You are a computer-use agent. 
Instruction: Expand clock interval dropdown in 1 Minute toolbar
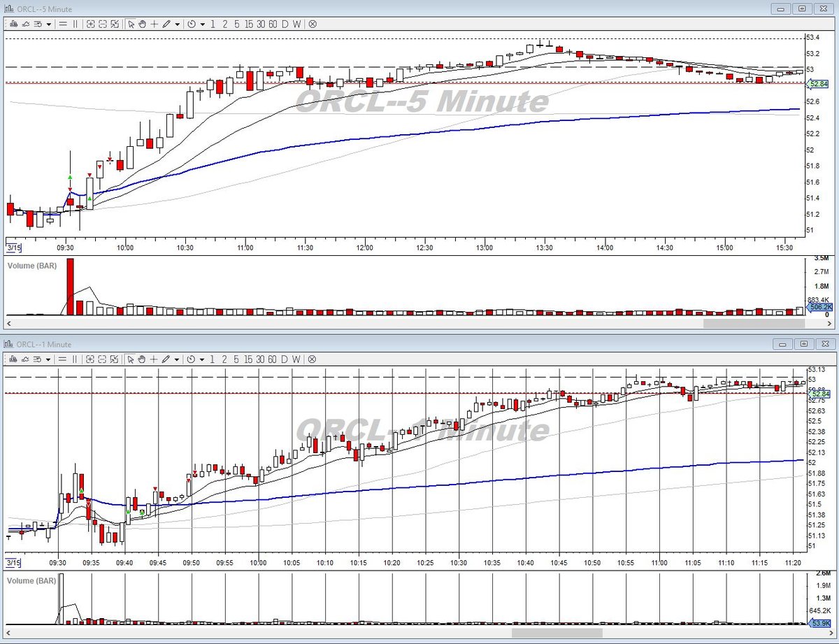[202, 359]
